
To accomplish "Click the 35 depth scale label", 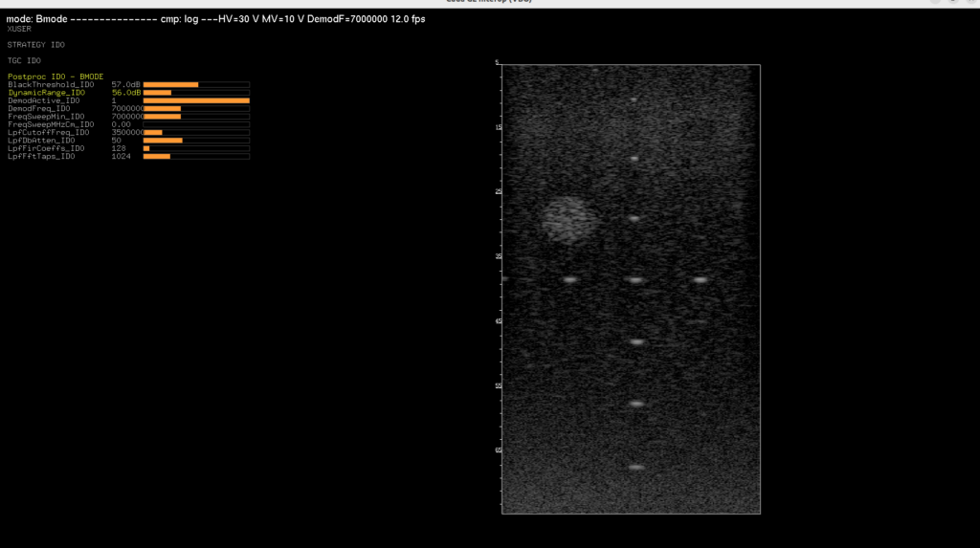I will (x=498, y=256).
